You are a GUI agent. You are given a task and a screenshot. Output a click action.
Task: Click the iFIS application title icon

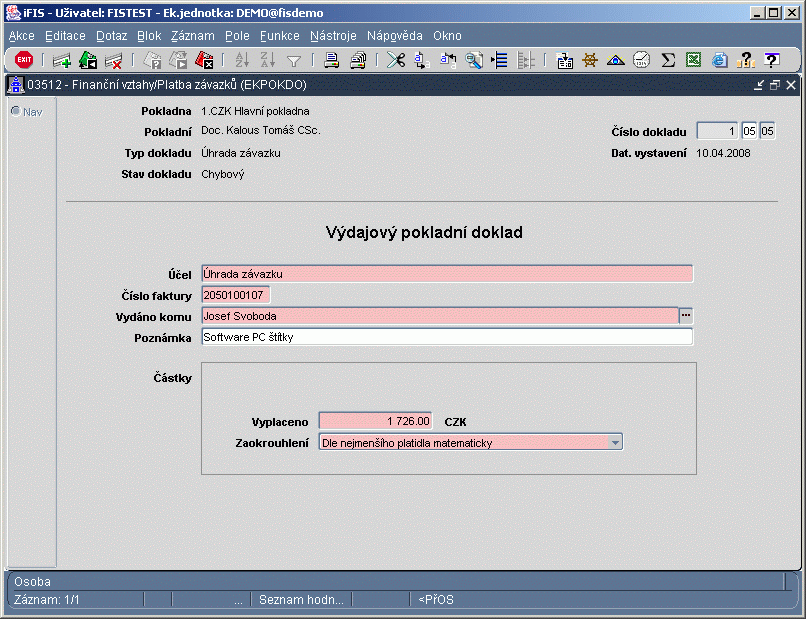tap(13, 12)
